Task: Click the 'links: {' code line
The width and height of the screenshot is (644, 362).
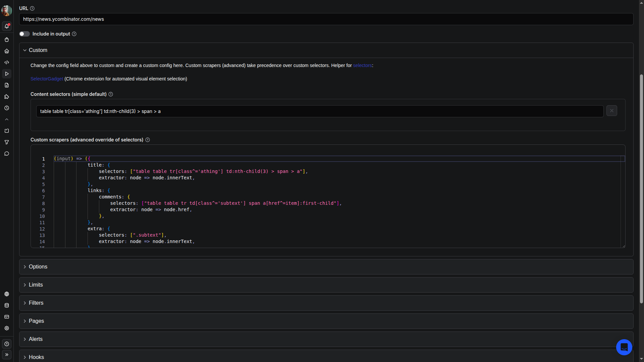Action: coord(99,190)
